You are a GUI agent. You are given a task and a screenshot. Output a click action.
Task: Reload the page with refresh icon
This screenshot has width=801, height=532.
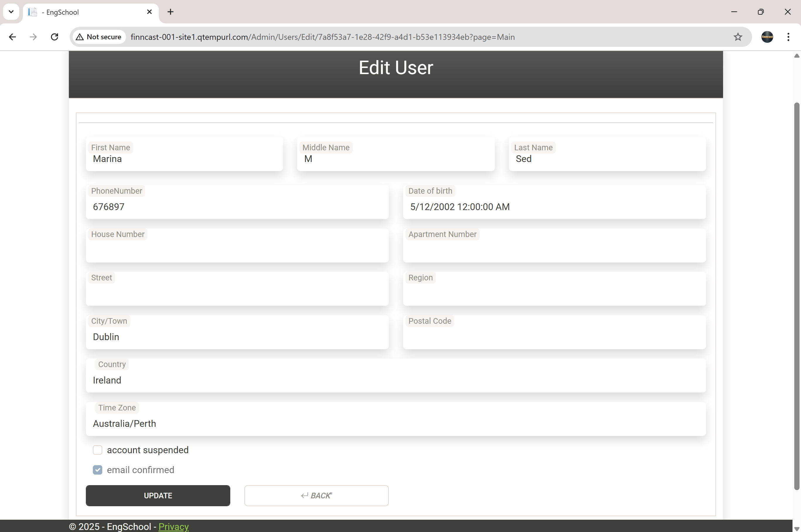point(54,37)
